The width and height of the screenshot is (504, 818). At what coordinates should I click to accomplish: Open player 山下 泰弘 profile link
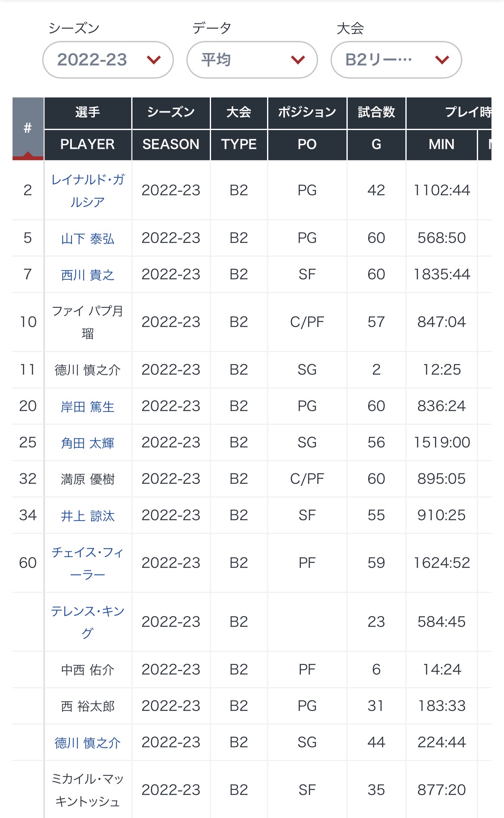point(88,238)
